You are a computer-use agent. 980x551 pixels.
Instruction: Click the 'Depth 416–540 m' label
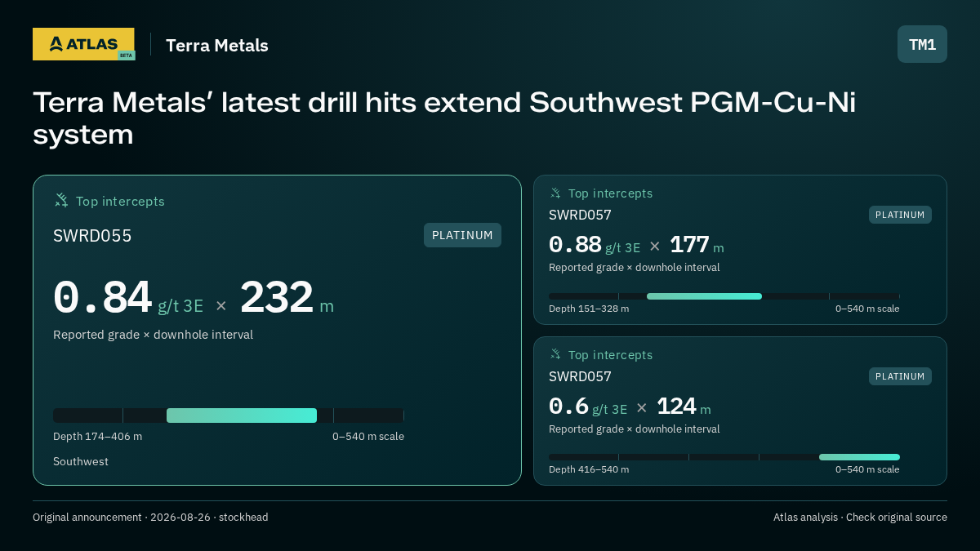coord(589,469)
